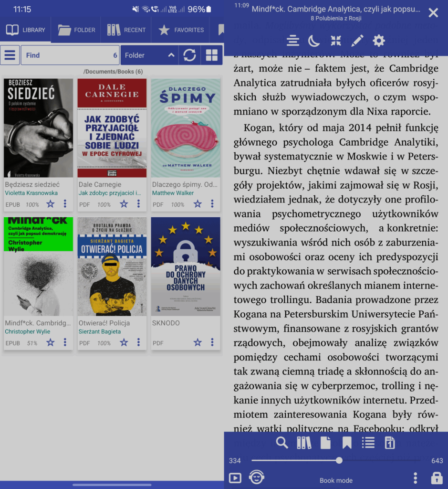Screen dimensions: 448x489
Task: Go to the Favorites tab
Action: click(x=181, y=30)
